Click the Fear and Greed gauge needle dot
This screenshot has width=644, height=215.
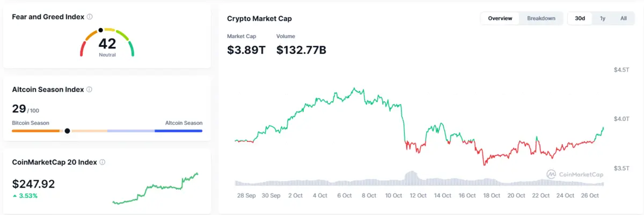[x=100, y=30]
